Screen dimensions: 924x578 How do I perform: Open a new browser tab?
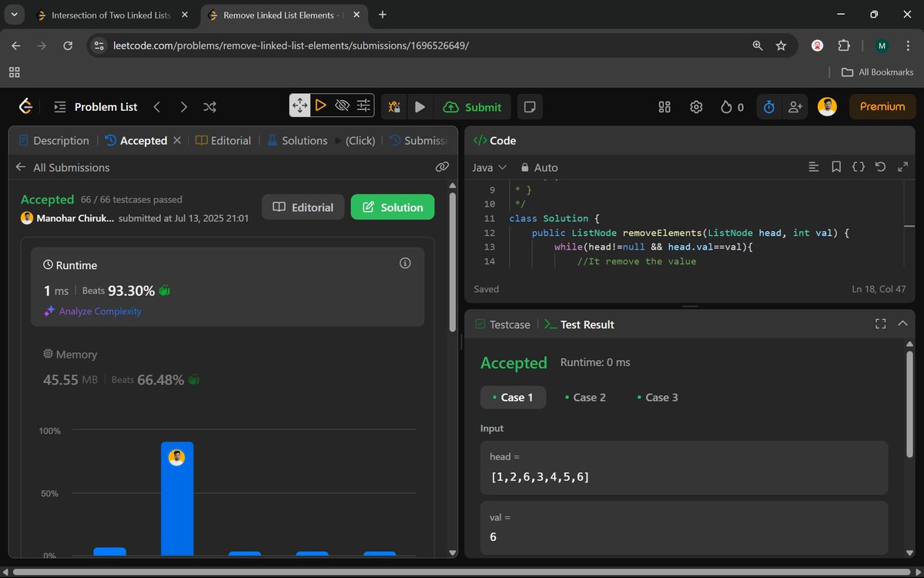pos(383,15)
